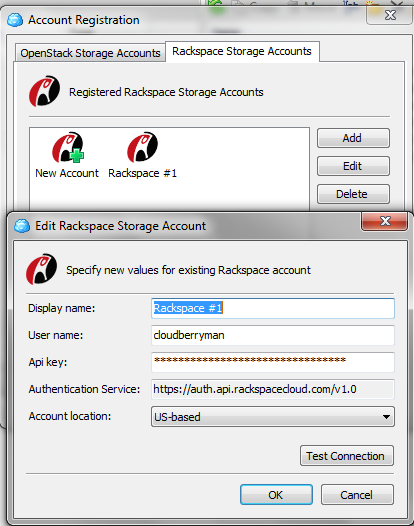The height and width of the screenshot is (526, 414).
Task: Click the Rackspace logo beside Registered Accounts heading
Action: (44, 91)
